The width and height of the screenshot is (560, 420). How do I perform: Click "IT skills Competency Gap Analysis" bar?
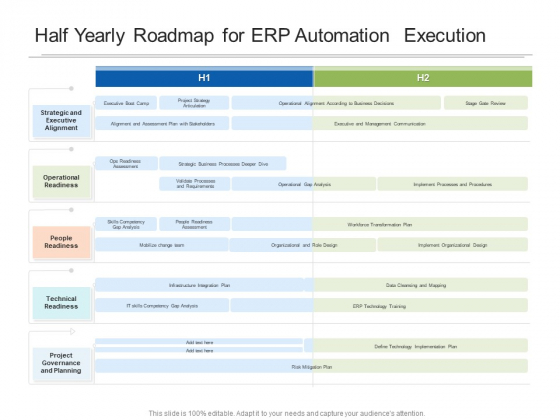(162, 306)
